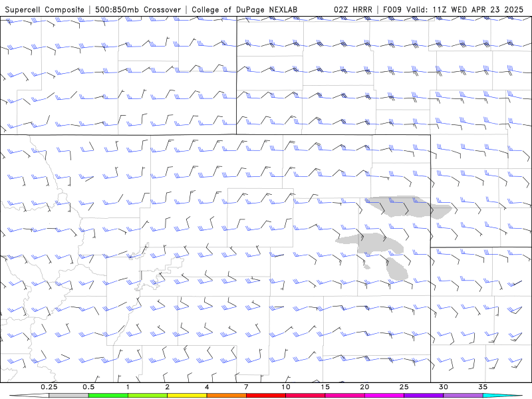Click the "0.5" scale value

tap(88, 387)
